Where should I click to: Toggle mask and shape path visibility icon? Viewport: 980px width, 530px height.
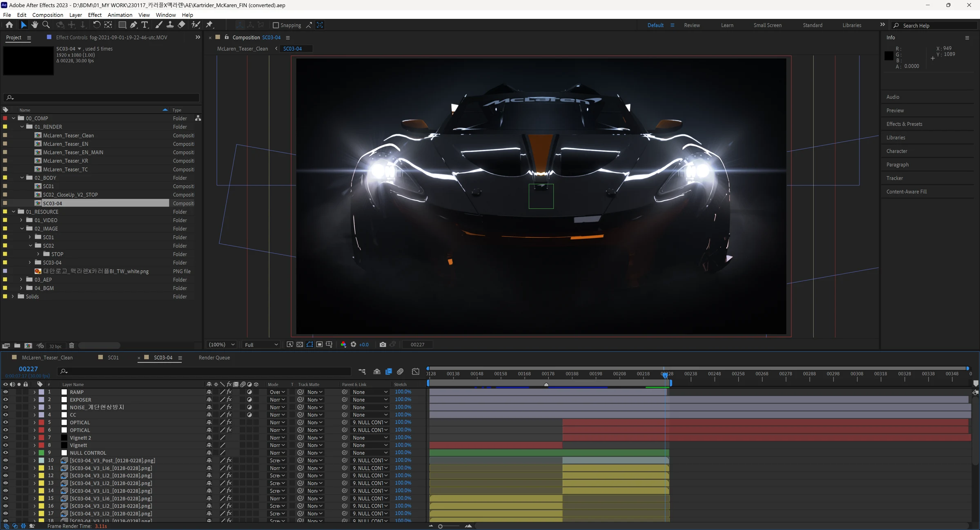310,345
